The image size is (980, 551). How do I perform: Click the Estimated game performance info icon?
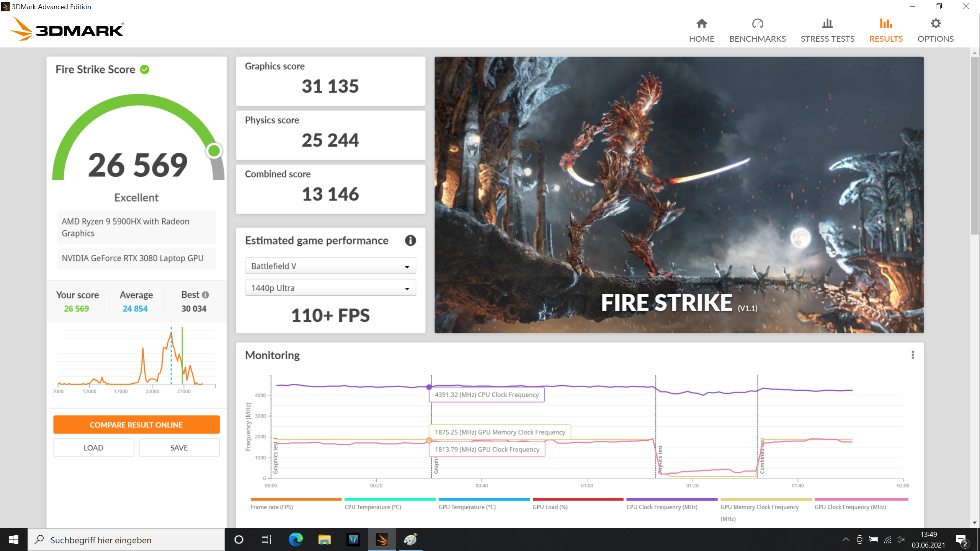(x=410, y=240)
